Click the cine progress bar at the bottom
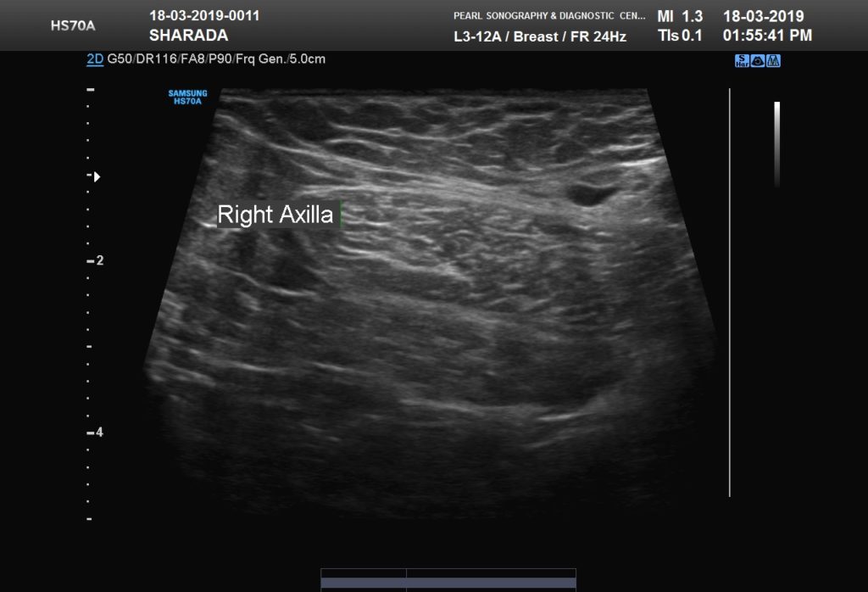 [x=448, y=580]
